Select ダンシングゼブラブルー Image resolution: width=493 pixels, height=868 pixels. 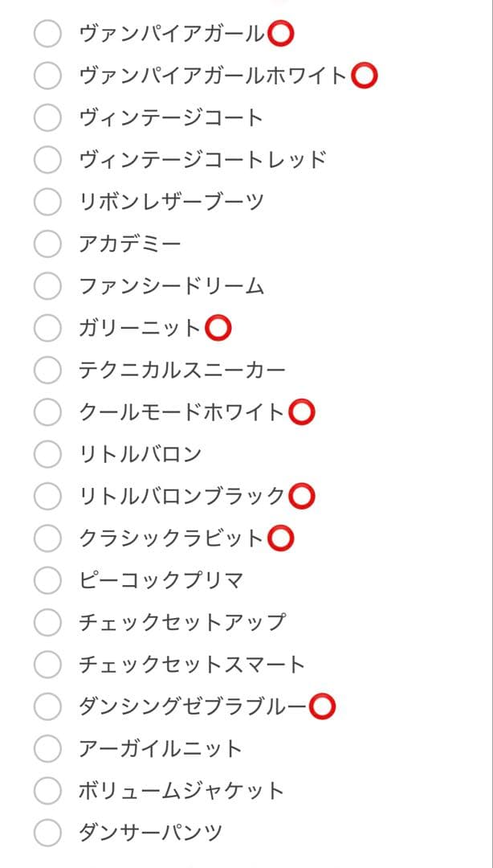(x=48, y=706)
